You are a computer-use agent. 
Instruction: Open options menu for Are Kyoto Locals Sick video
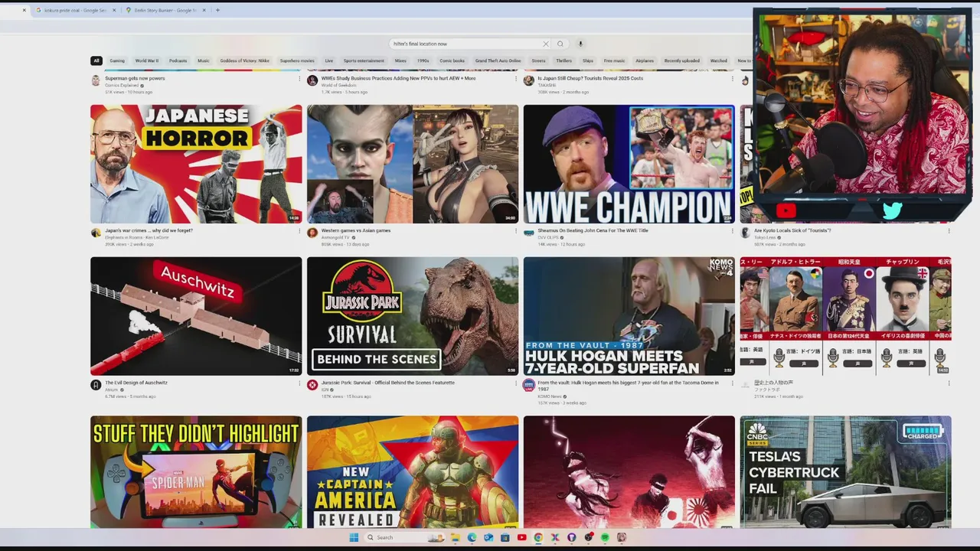click(949, 231)
